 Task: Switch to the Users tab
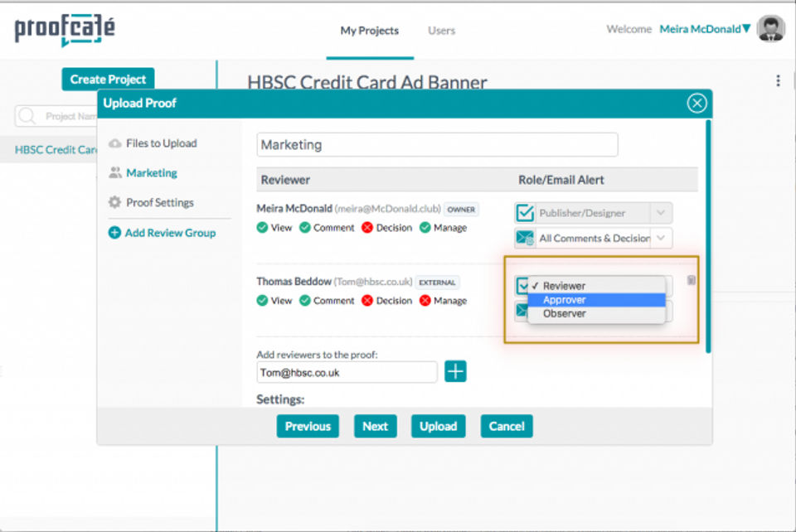(441, 31)
